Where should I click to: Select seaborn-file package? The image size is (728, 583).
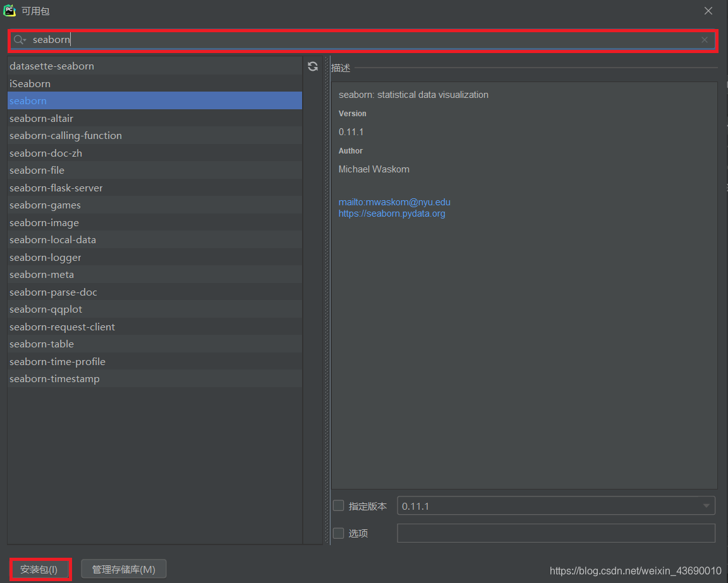155,171
